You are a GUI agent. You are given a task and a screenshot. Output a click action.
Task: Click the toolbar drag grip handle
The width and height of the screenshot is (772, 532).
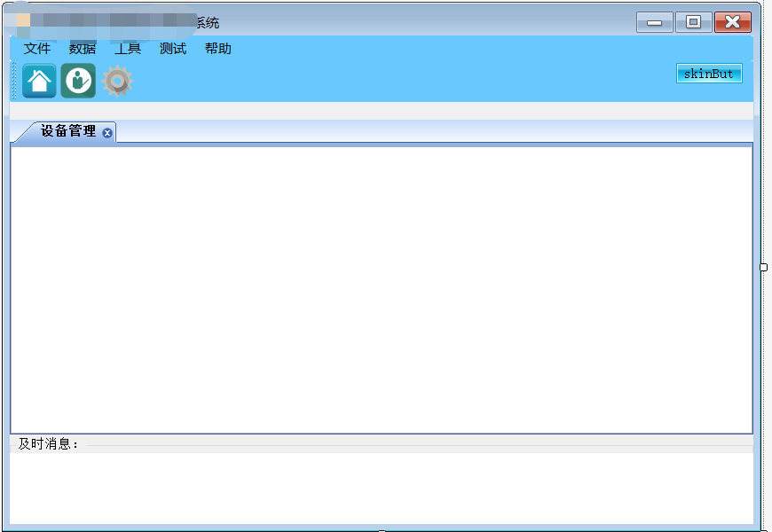[x=13, y=81]
